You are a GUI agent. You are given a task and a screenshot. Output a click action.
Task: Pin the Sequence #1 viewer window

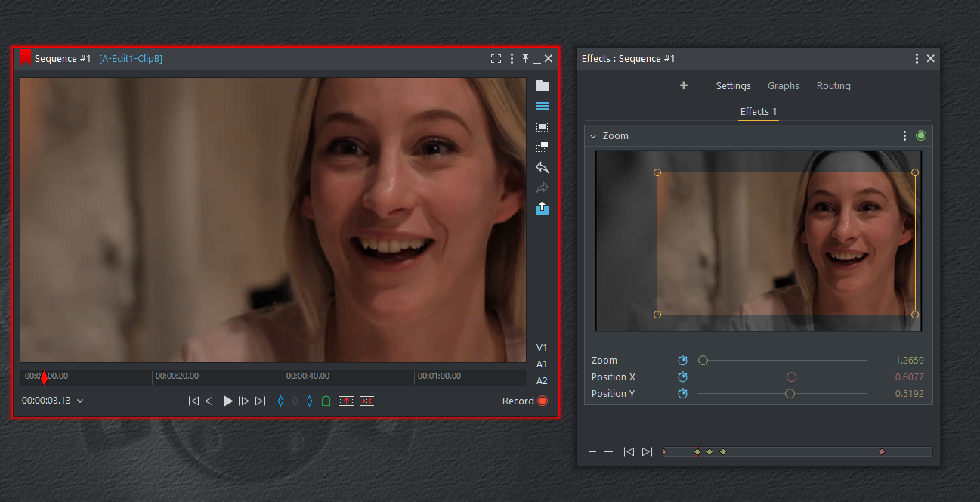click(x=525, y=59)
